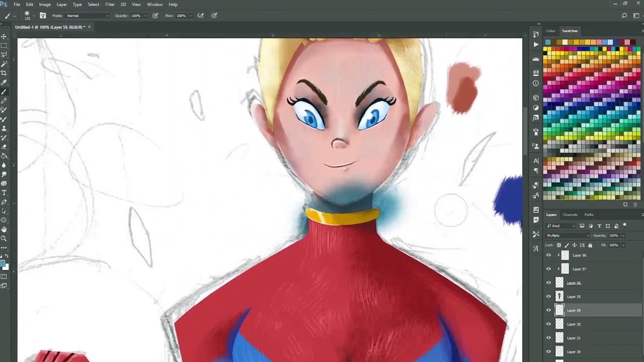Hide Layer 20 visibility eye
This screenshot has height=362, width=644.
click(549, 324)
